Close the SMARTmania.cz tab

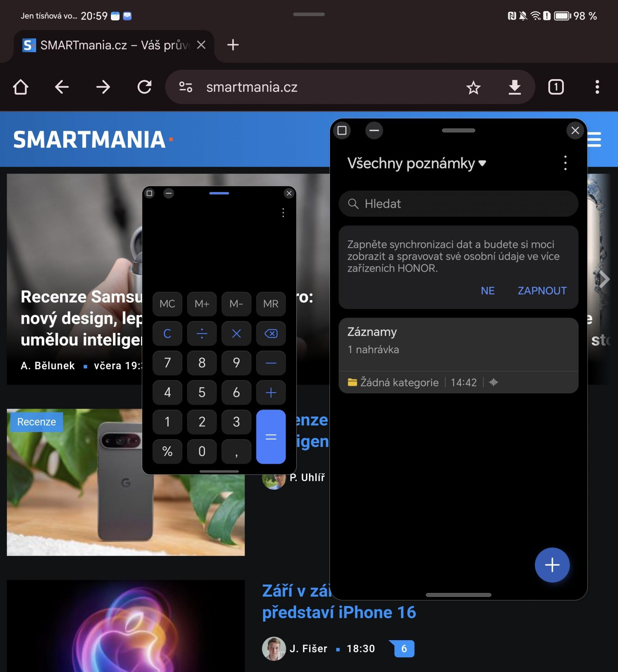tap(201, 45)
